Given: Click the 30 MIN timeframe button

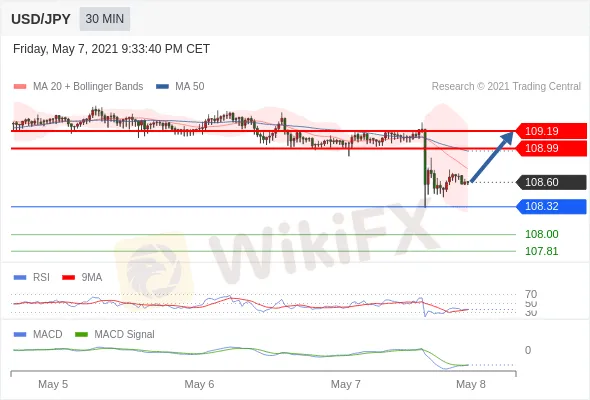Looking at the screenshot, I should [x=105, y=19].
